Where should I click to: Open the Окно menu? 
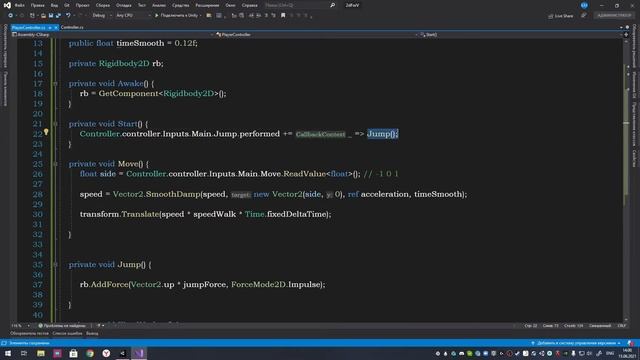click(231, 5)
